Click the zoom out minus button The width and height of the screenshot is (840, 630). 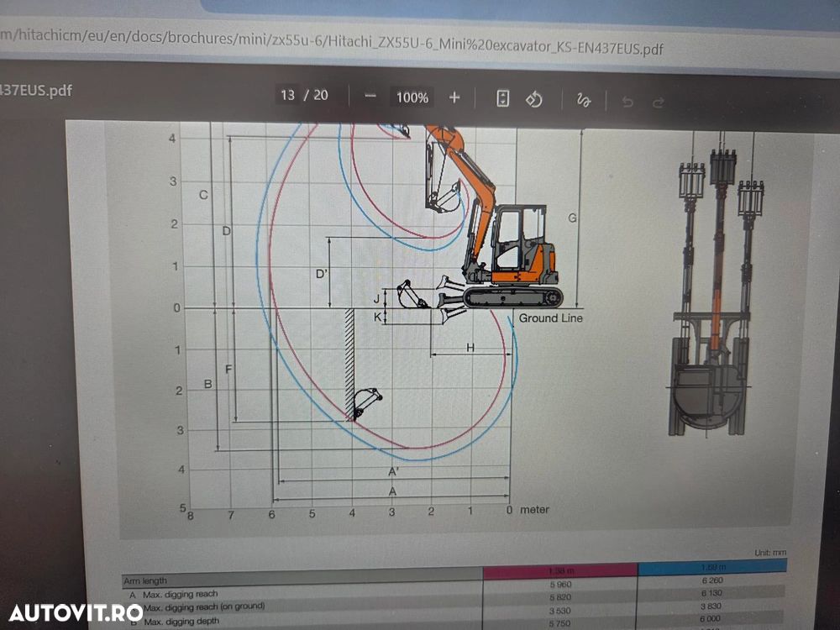370,97
